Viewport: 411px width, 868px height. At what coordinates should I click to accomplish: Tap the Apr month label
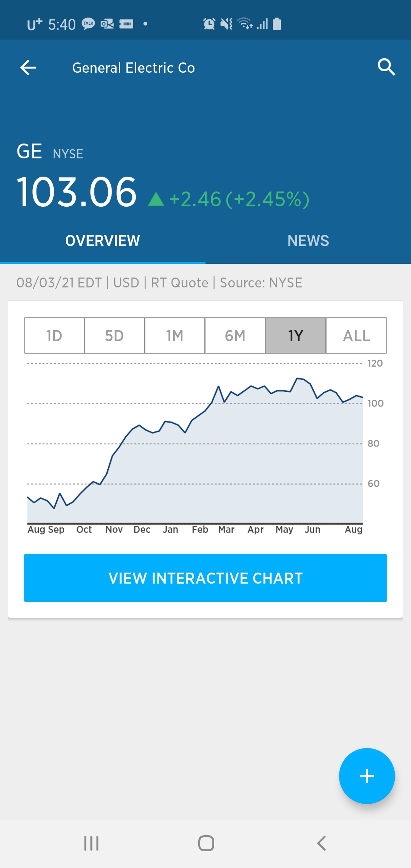pyautogui.click(x=255, y=530)
